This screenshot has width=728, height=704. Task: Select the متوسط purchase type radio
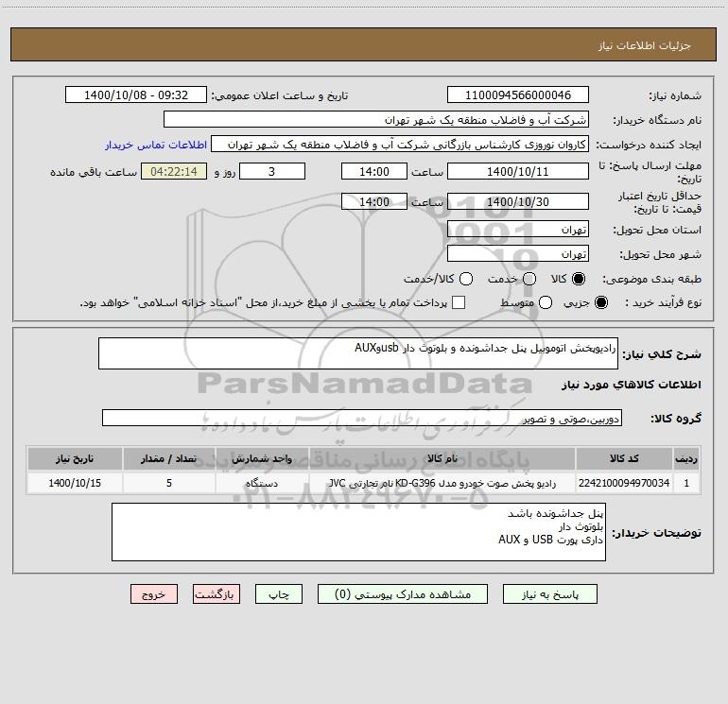[546, 302]
